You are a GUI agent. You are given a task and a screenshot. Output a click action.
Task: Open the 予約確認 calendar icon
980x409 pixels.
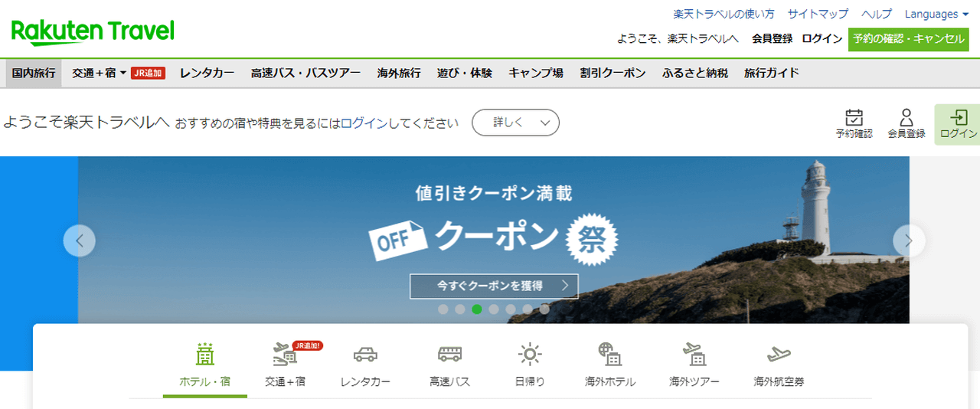854,117
